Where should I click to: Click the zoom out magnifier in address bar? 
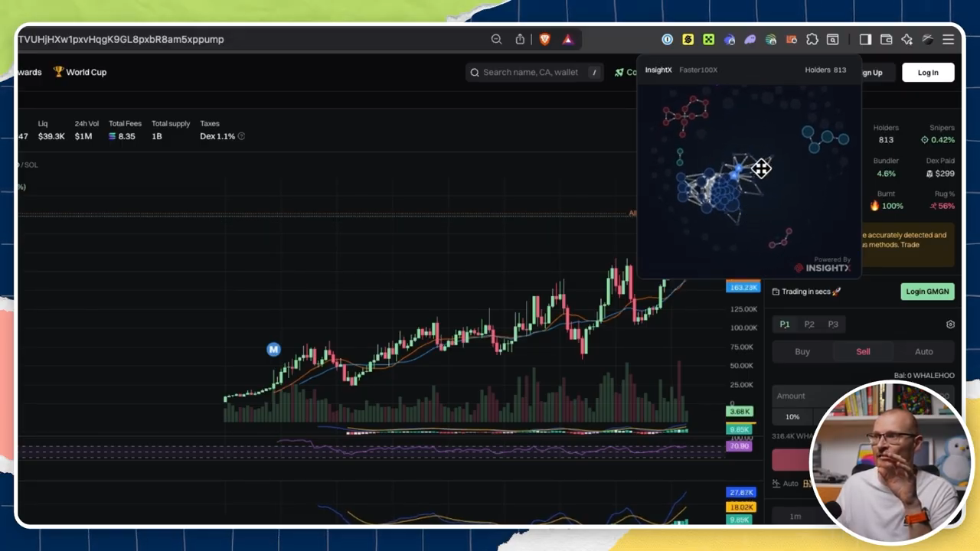coord(496,39)
